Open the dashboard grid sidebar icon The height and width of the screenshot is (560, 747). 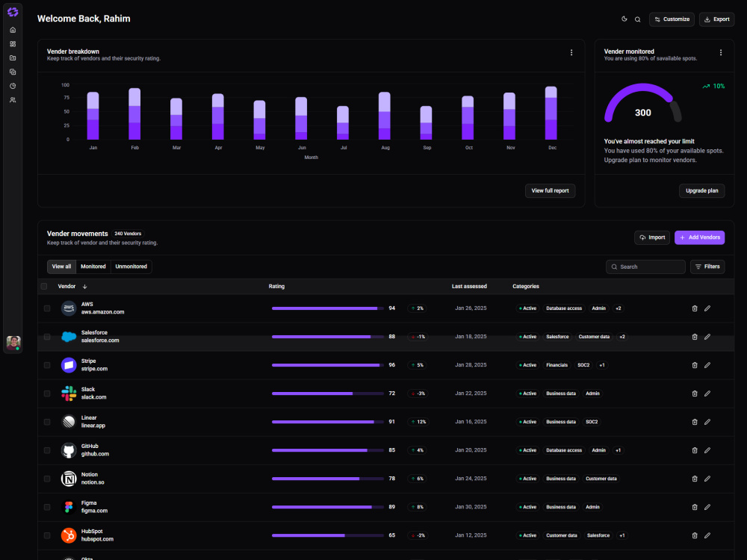(x=13, y=44)
